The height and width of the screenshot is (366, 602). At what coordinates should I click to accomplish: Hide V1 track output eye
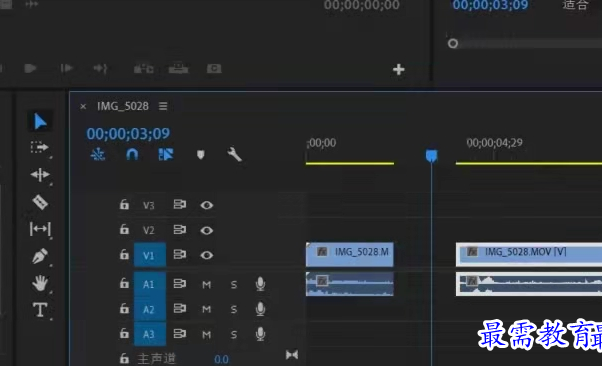[x=207, y=255]
